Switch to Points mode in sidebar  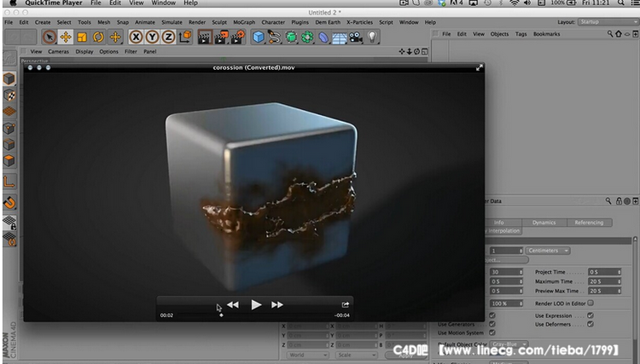pos(9,128)
